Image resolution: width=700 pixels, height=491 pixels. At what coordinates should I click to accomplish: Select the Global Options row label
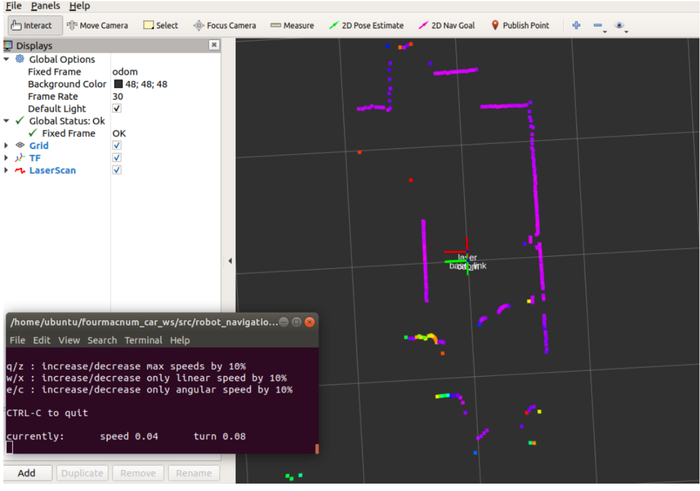click(x=62, y=59)
